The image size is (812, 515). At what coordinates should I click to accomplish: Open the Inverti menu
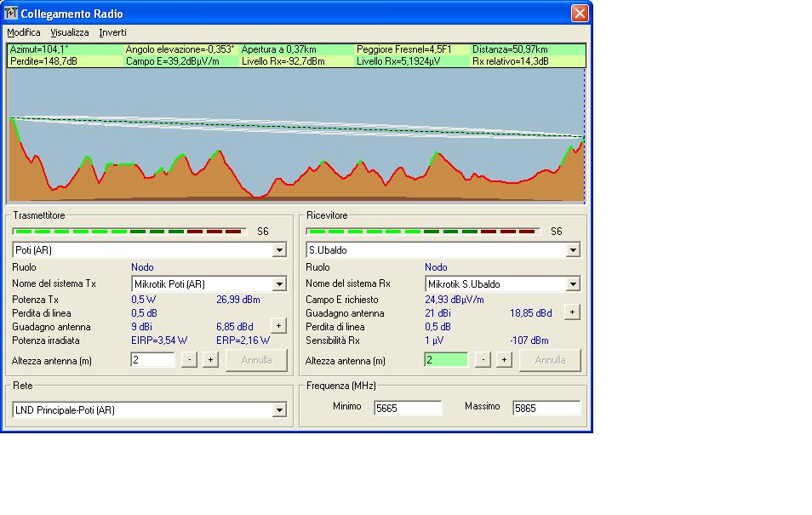pyautogui.click(x=113, y=32)
